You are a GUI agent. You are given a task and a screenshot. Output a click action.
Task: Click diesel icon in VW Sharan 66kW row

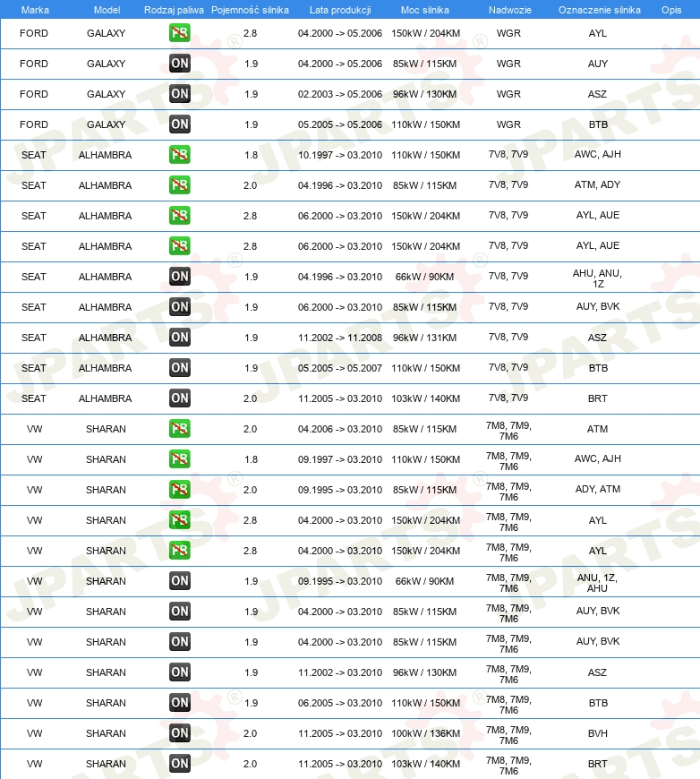[179, 581]
